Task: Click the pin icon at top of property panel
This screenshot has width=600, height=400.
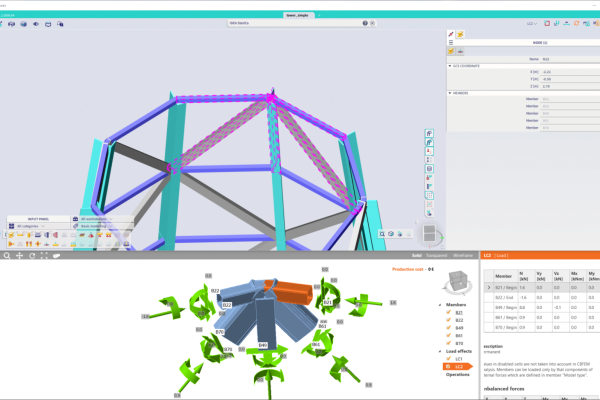Action: (x=450, y=34)
